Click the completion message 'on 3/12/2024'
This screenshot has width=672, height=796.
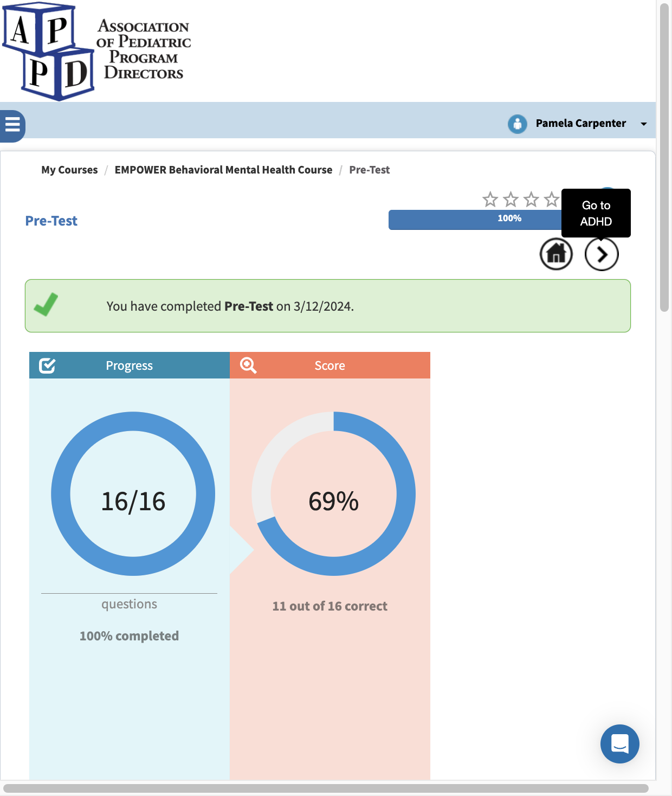pos(315,306)
